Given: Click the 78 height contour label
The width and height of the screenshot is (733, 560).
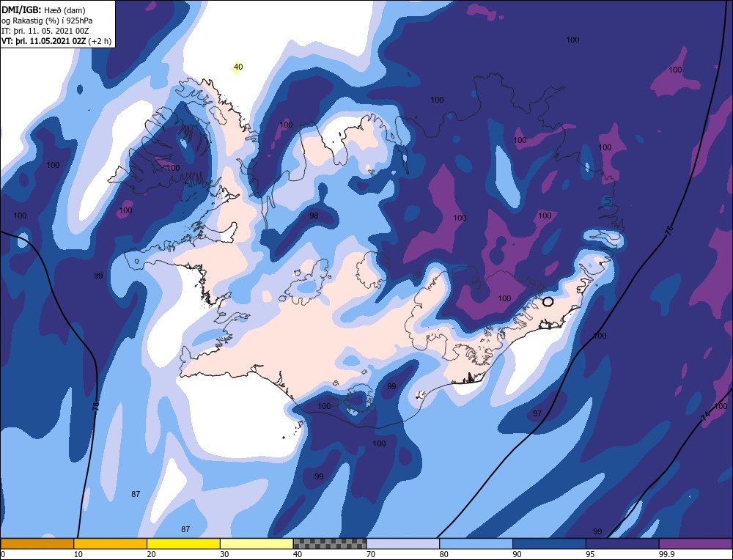Looking at the screenshot, I should (x=95, y=406).
